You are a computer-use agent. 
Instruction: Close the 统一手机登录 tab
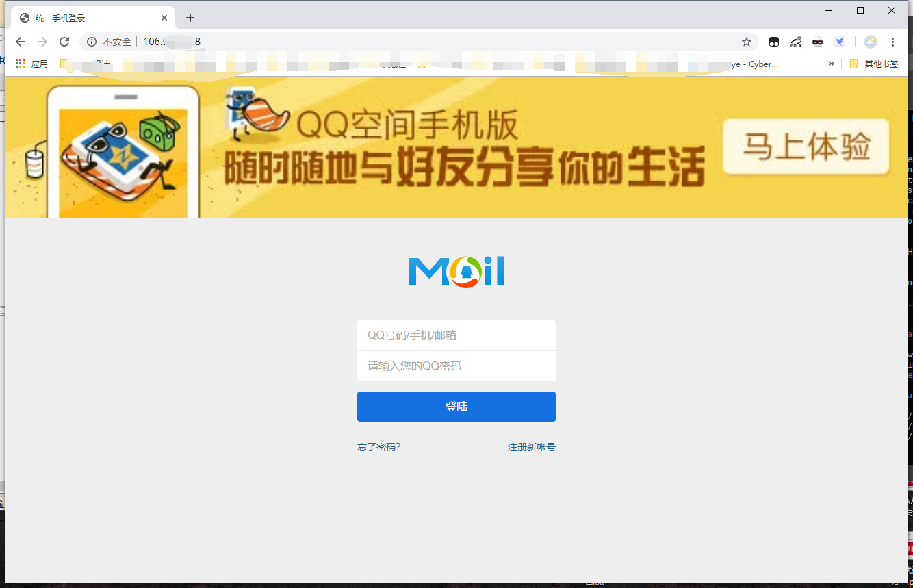click(x=164, y=18)
